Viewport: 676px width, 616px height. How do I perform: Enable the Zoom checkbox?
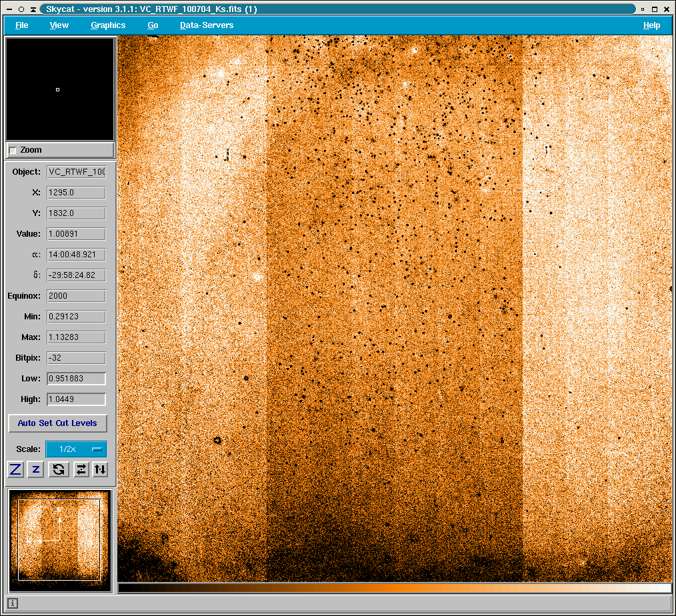click(13, 151)
